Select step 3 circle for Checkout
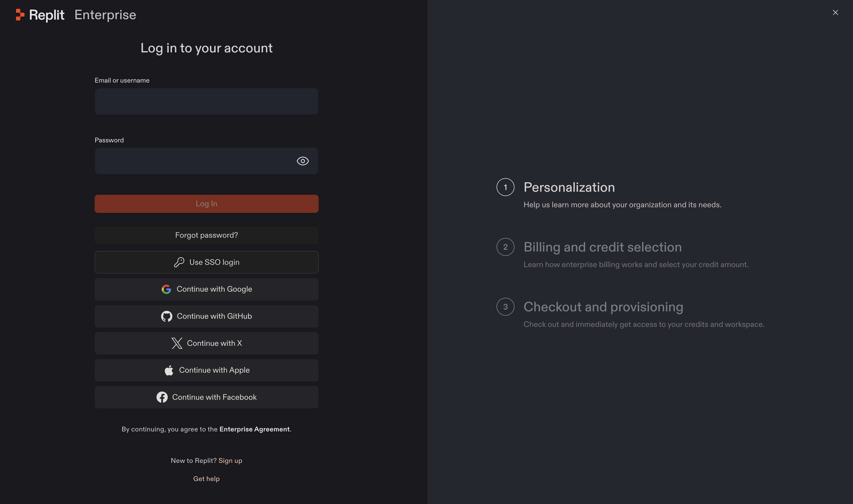The height and width of the screenshot is (504, 853). click(506, 307)
